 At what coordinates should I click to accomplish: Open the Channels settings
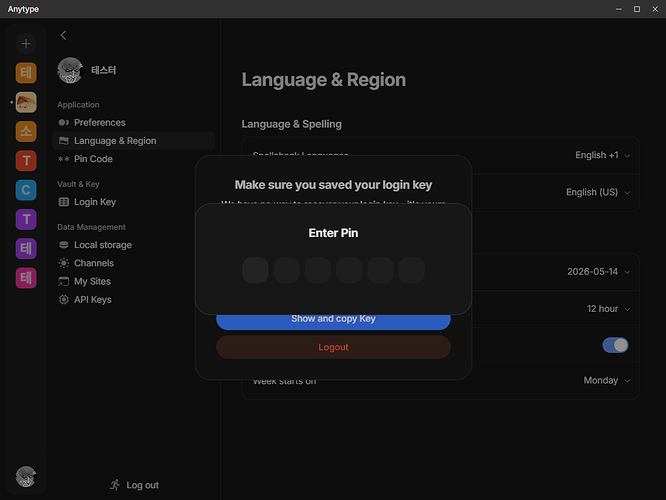pos(133,263)
